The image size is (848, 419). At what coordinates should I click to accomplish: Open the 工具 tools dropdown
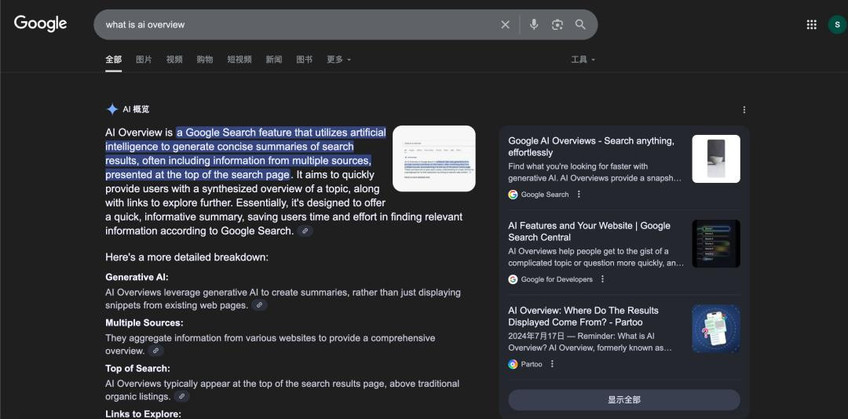pyautogui.click(x=582, y=60)
